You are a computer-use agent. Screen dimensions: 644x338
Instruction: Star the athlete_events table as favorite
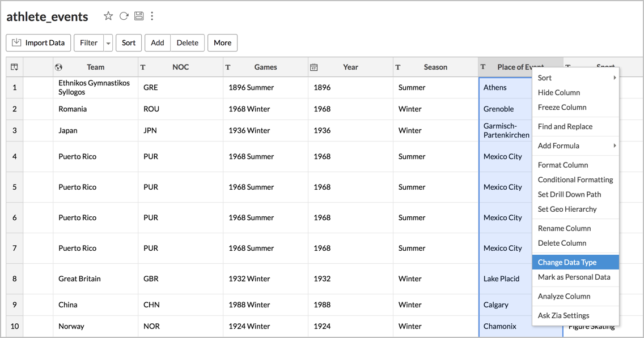click(x=108, y=16)
